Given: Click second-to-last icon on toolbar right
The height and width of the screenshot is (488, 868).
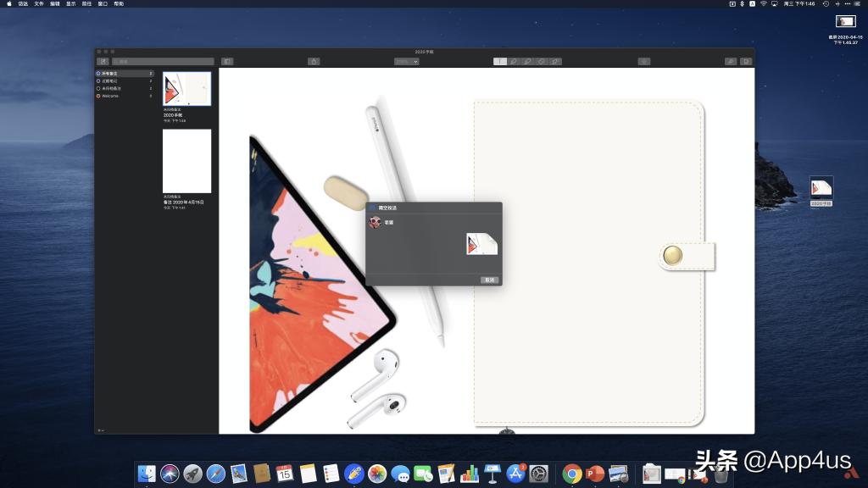Looking at the screenshot, I should click(731, 61).
